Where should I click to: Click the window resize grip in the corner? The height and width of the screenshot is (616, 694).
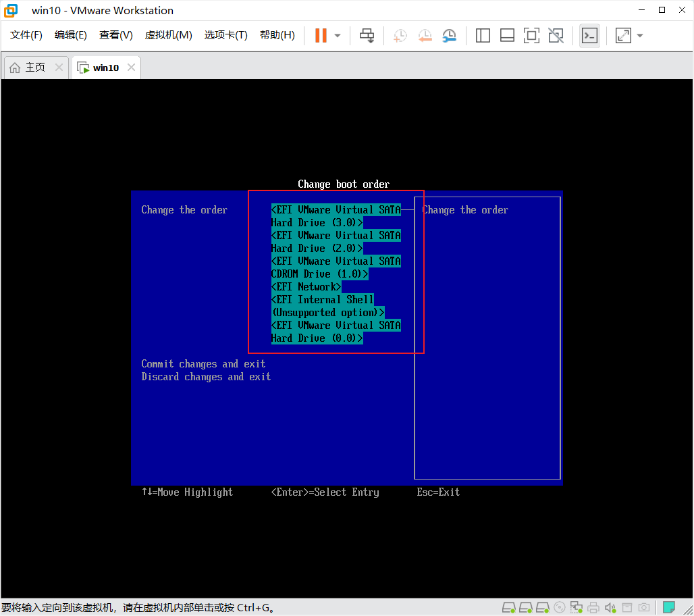688,610
